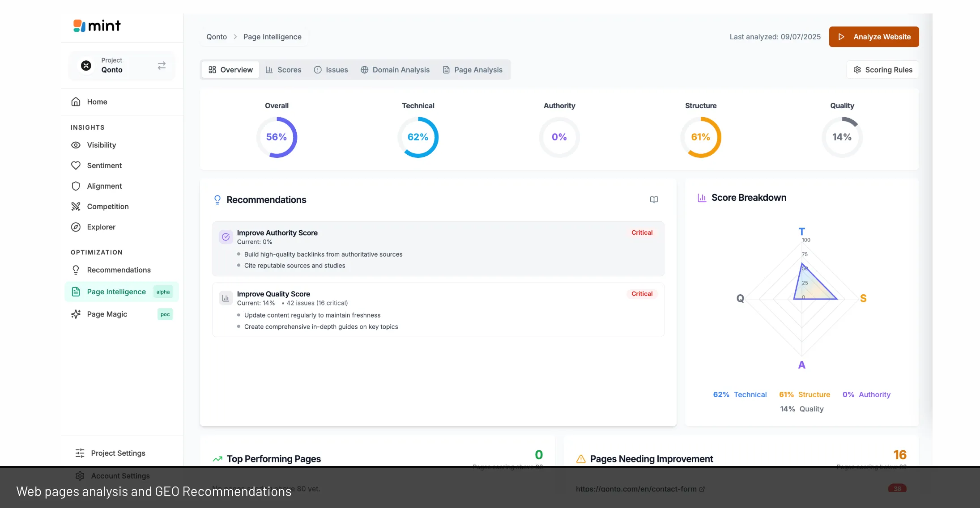Open the Domain Analysis tab
The height and width of the screenshot is (508, 980).
tap(395, 70)
